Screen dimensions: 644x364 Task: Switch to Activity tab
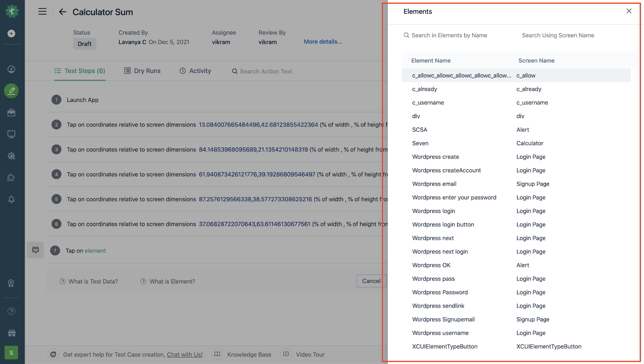coord(195,71)
